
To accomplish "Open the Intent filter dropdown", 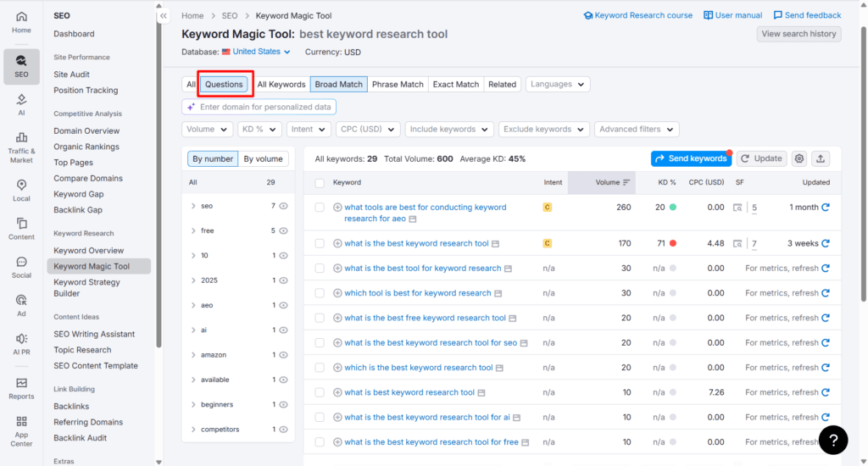I will [309, 129].
